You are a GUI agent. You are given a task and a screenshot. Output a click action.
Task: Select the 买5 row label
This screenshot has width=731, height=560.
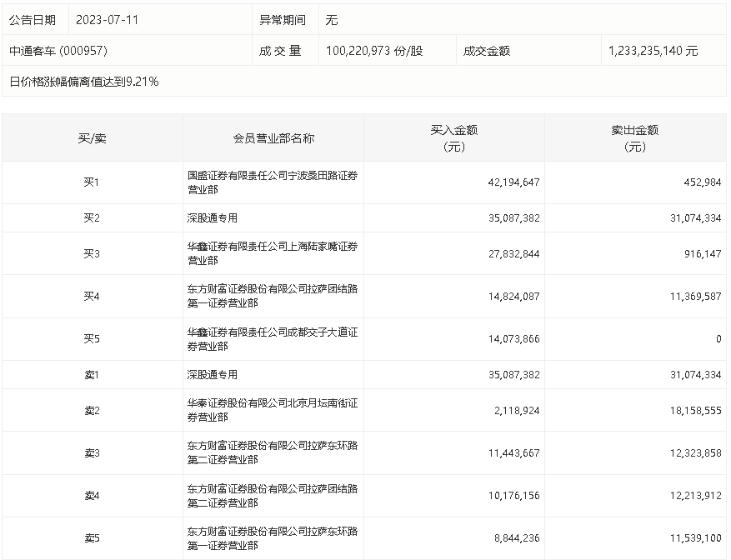click(92, 339)
